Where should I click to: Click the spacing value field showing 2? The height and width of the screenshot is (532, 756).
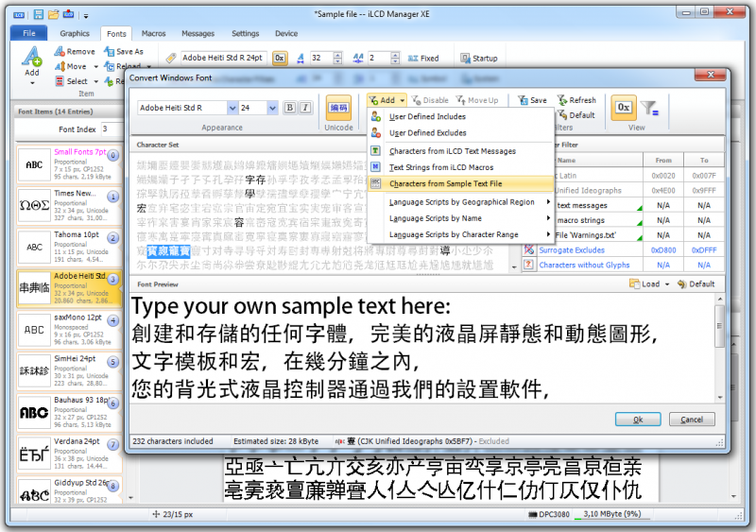(379, 58)
